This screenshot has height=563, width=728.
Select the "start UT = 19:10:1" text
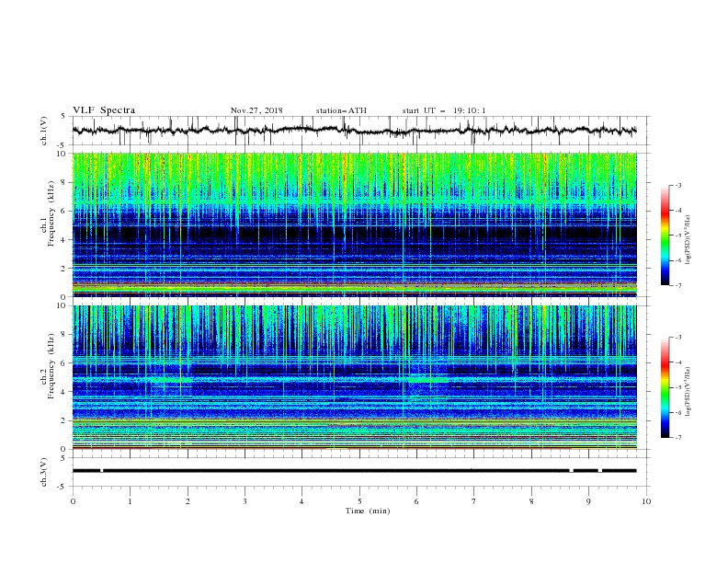pyautogui.click(x=444, y=110)
